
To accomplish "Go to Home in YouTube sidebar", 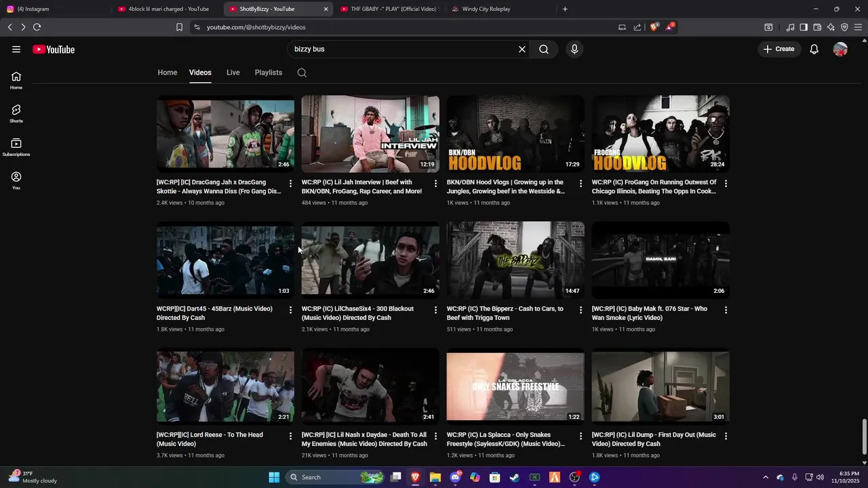I will [x=16, y=81].
